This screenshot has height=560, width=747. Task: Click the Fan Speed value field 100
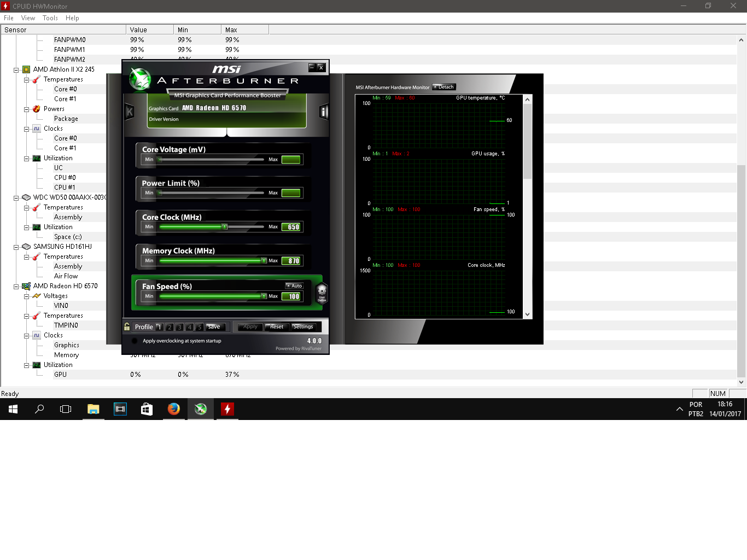291,296
